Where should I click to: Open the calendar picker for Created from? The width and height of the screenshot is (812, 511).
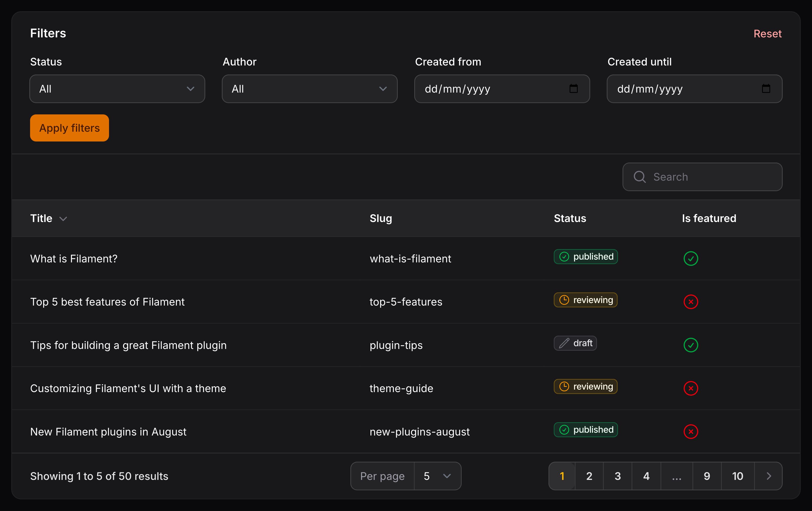tap(574, 89)
